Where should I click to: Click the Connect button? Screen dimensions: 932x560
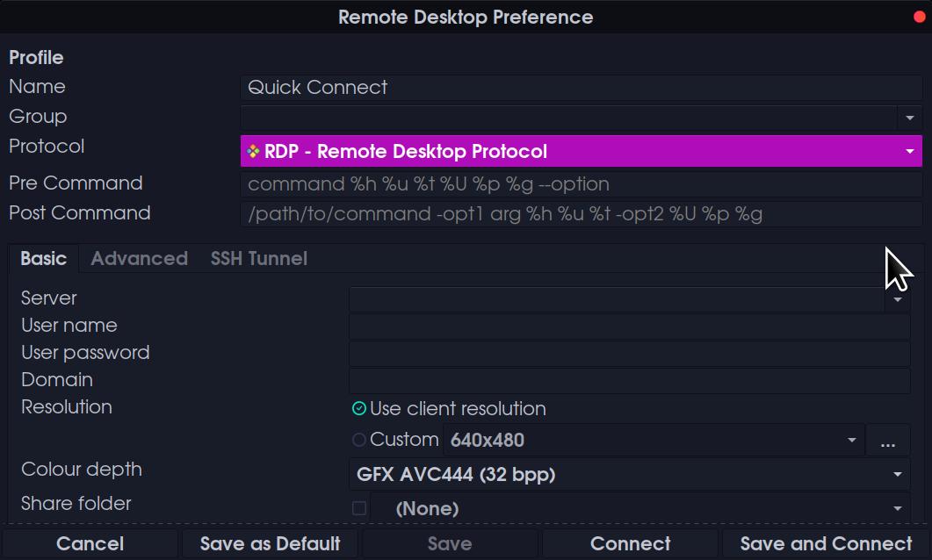[630, 544]
